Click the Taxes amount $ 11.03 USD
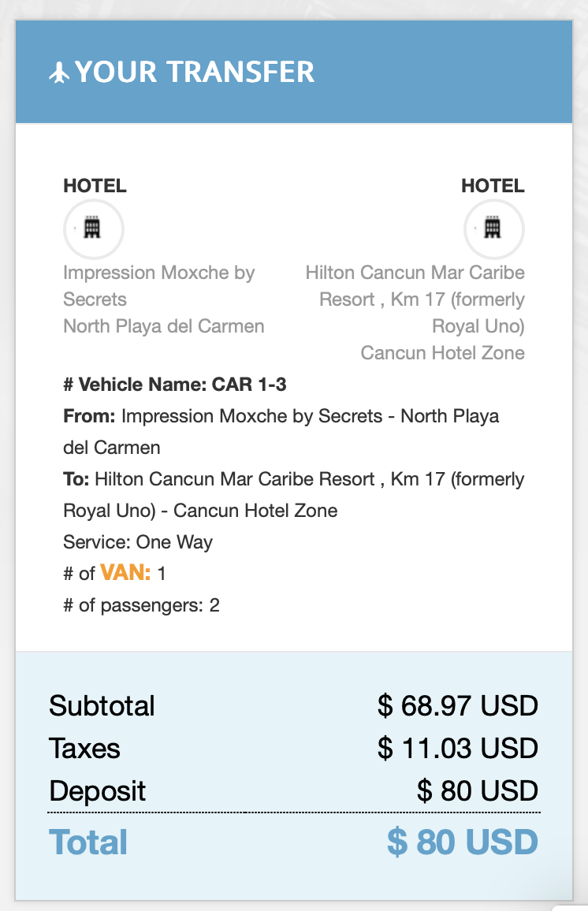Viewport: 588px width, 911px height. coord(458,749)
